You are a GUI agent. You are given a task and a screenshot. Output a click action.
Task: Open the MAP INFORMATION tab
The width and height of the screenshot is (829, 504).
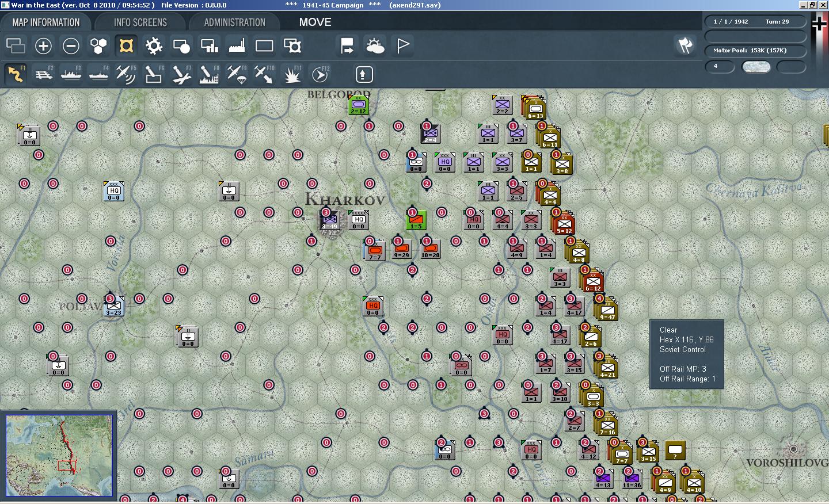tap(46, 22)
